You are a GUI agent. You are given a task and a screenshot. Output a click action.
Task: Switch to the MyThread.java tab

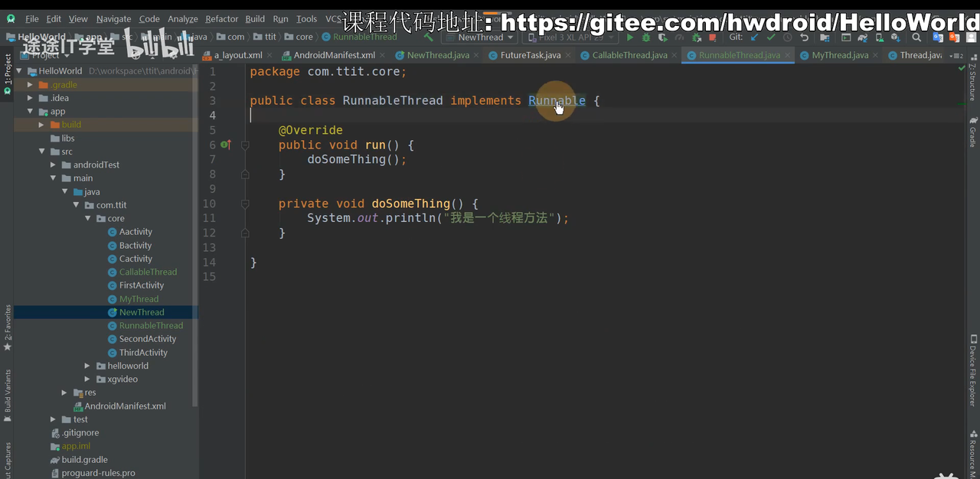pyautogui.click(x=840, y=55)
